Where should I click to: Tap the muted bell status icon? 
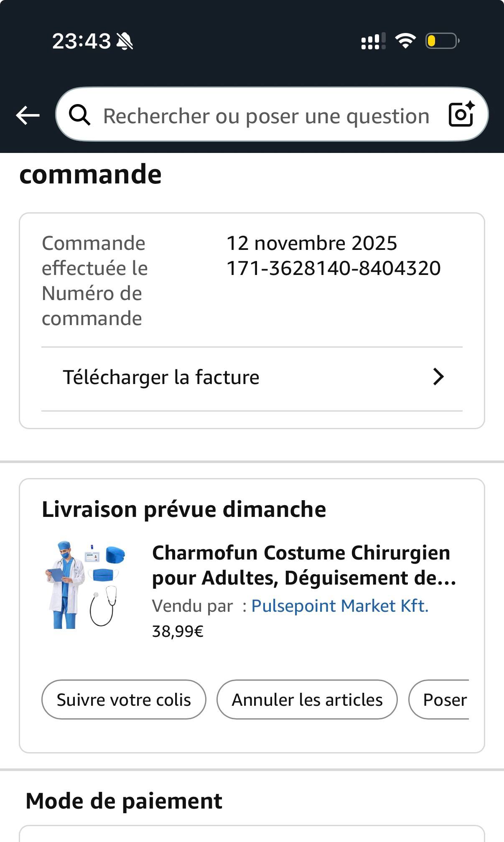click(x=125, y=41)
